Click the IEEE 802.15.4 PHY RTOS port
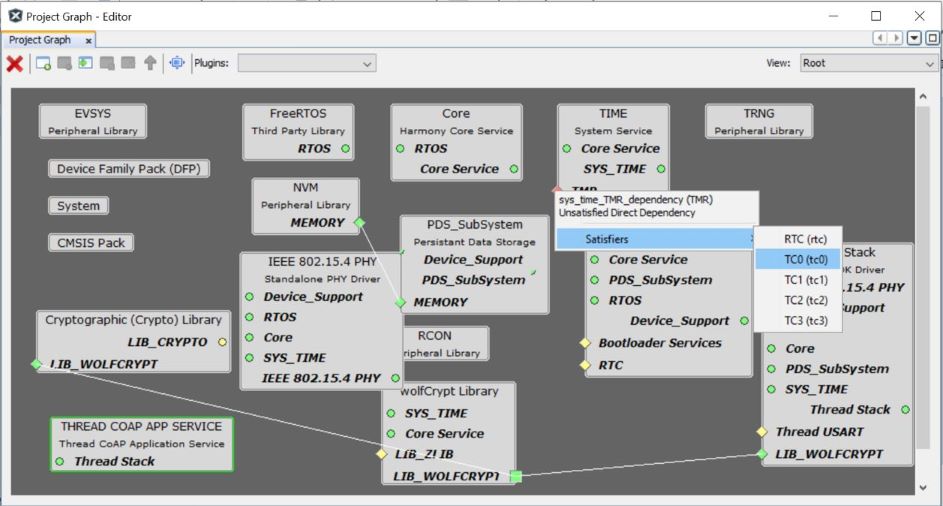Image resolution: width=943 pixels, height=506 pixels. click(x=250, y=317)
